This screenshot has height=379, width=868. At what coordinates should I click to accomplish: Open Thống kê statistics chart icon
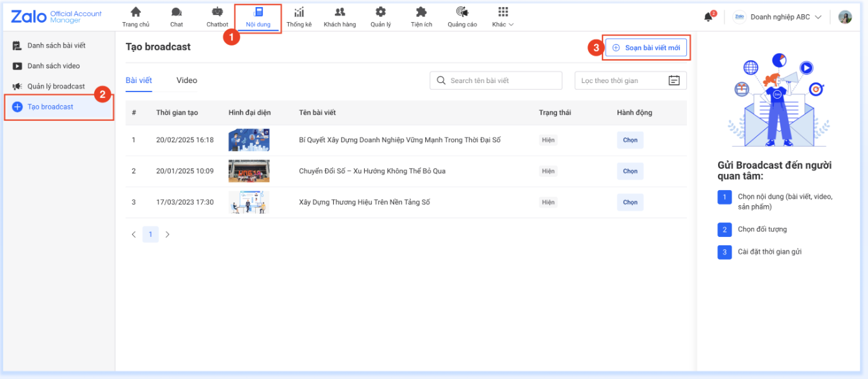[x=299, y=12]
